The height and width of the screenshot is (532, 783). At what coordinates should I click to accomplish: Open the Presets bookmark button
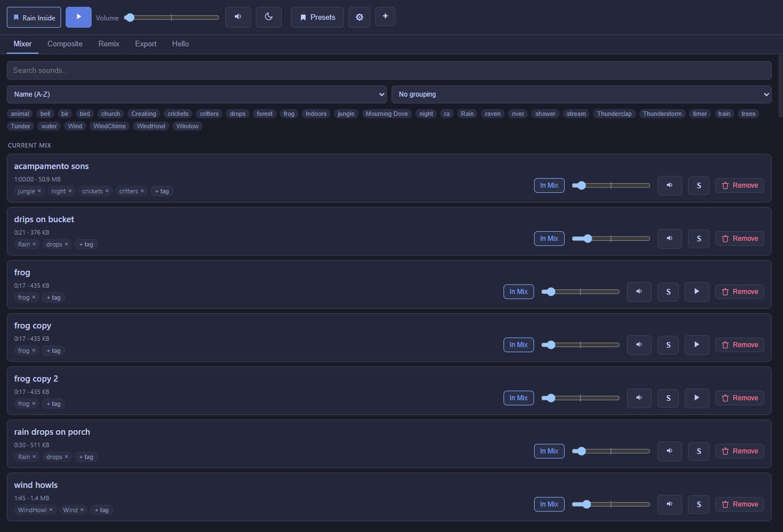[317, 17]
